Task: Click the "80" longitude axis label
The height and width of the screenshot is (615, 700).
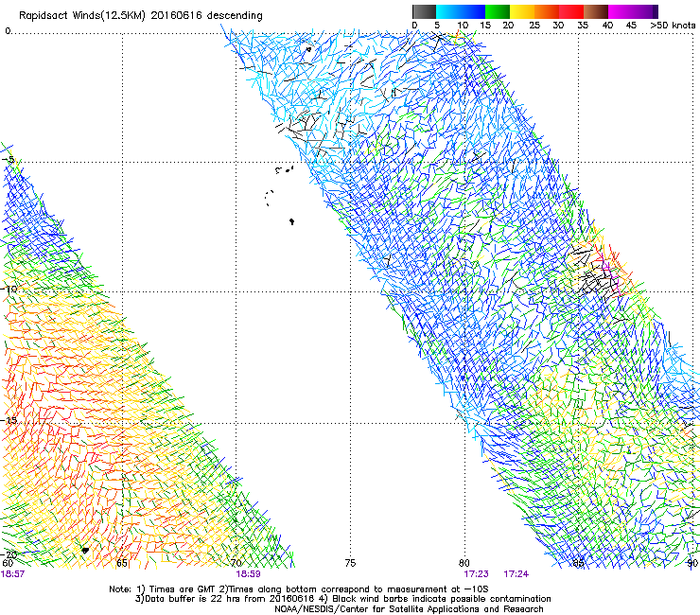Action: [464, 563]
